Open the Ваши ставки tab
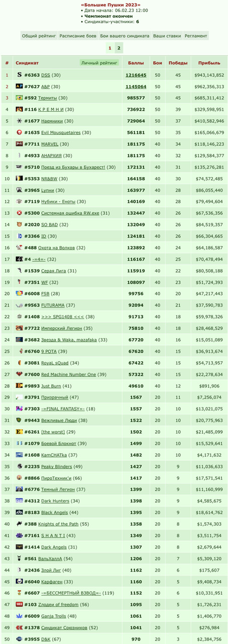This screenshot has width=228, height=644. (167, 36)
